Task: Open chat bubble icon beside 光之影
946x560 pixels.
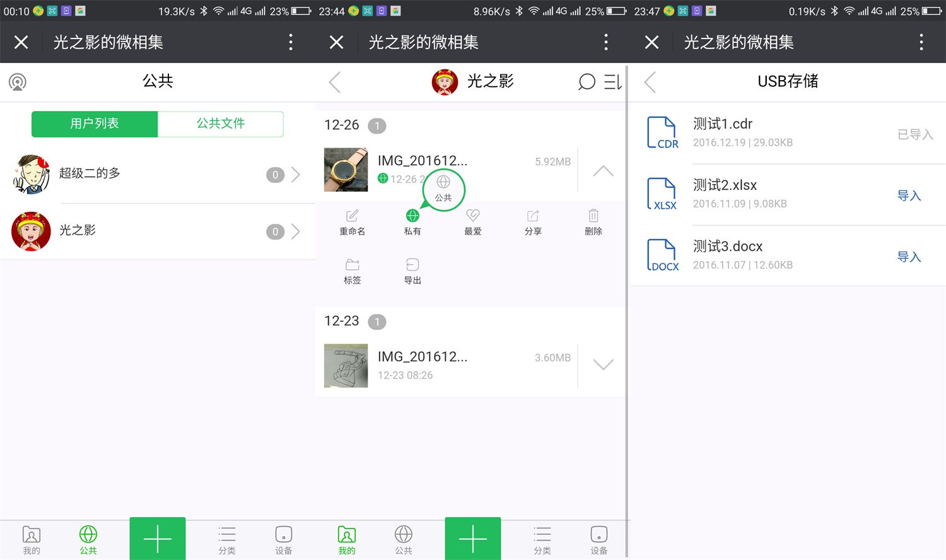Action: 587,82
